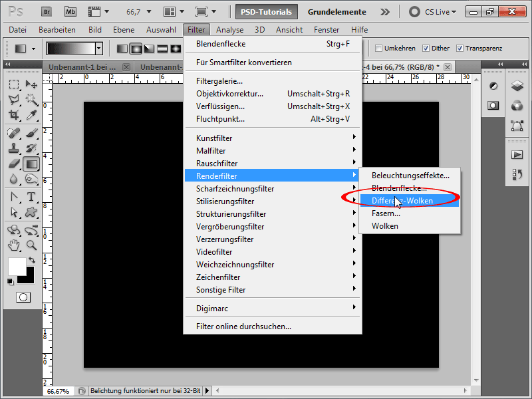Select the Hand tool
The image size is (532, 399).
tap(14, 245)
